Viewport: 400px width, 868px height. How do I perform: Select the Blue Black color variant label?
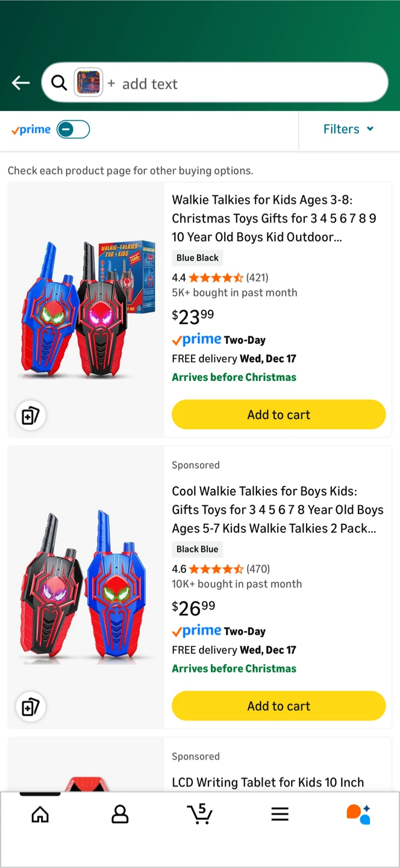198,258
